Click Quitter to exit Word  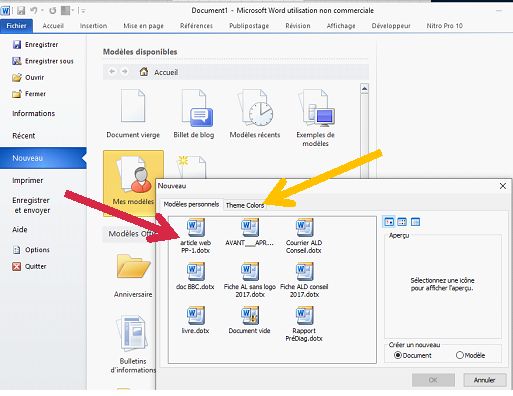[x=29, y=266]
